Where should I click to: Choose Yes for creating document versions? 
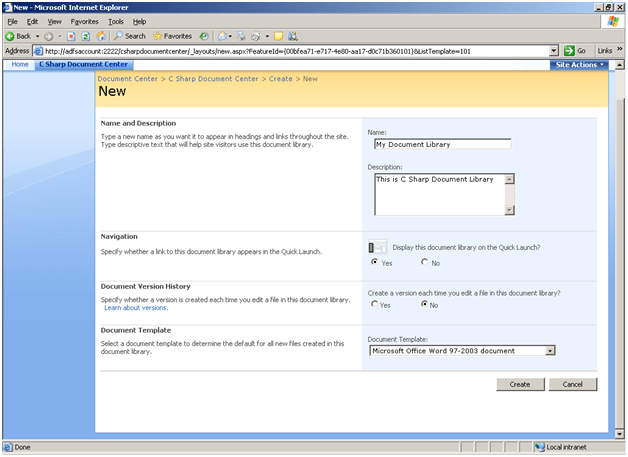pyautogui.click(x=374, y=304)
